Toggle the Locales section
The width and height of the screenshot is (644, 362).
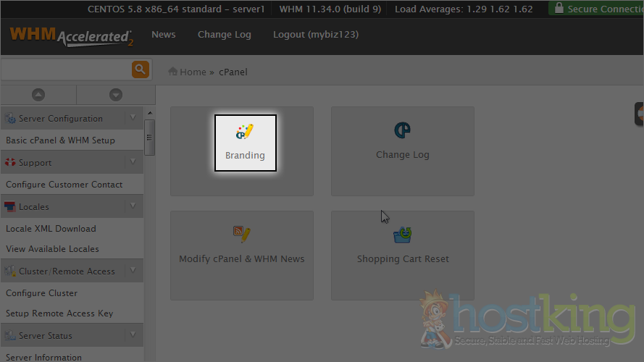click(x=133, y=206)
